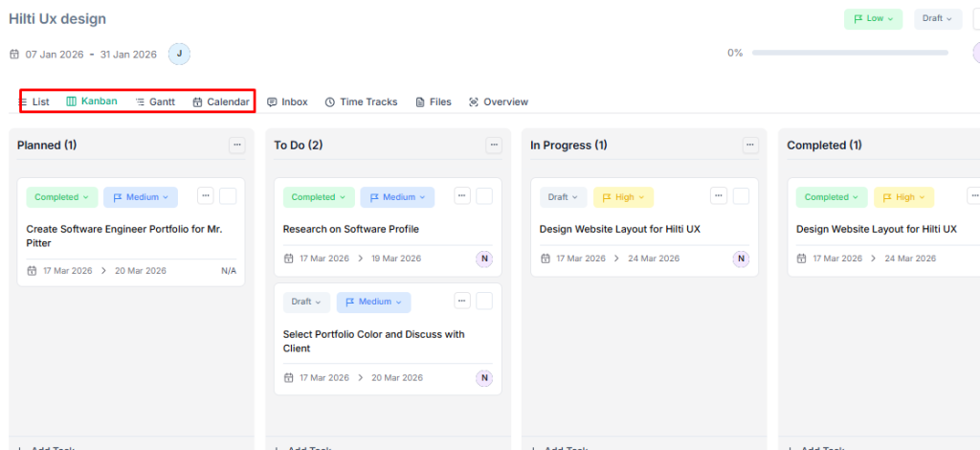The height and width of the screenshot is (450, 980).
Task: Open more options on Create Software Engineer Portfolio card
Action: tap(206, 196)
